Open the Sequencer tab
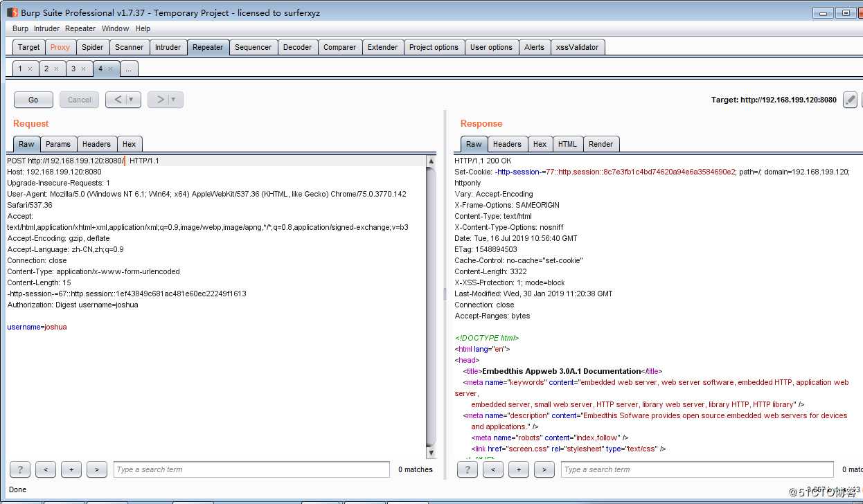This screenshot has width=863, height=504. coord(253,47)
